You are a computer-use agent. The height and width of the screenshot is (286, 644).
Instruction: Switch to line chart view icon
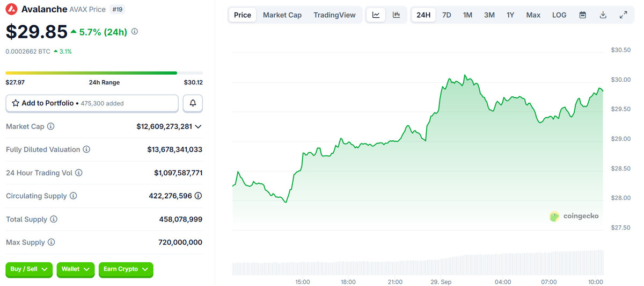tap(376, 15)
